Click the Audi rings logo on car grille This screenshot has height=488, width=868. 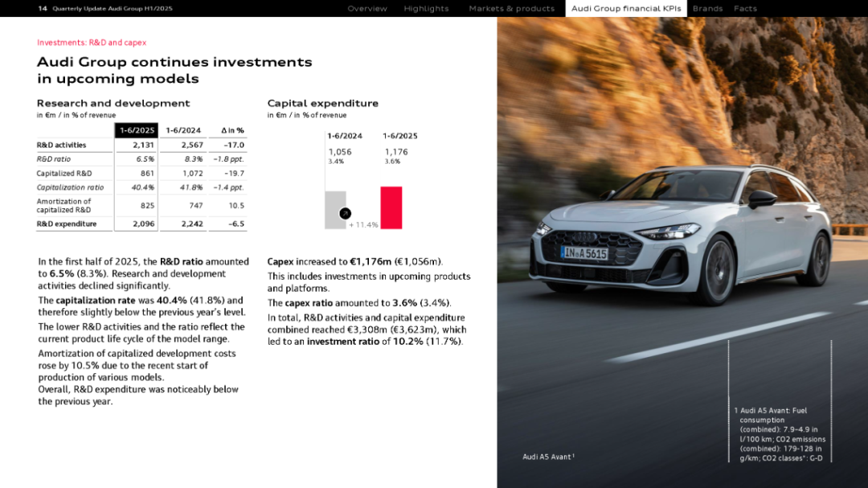pos(584,237)
